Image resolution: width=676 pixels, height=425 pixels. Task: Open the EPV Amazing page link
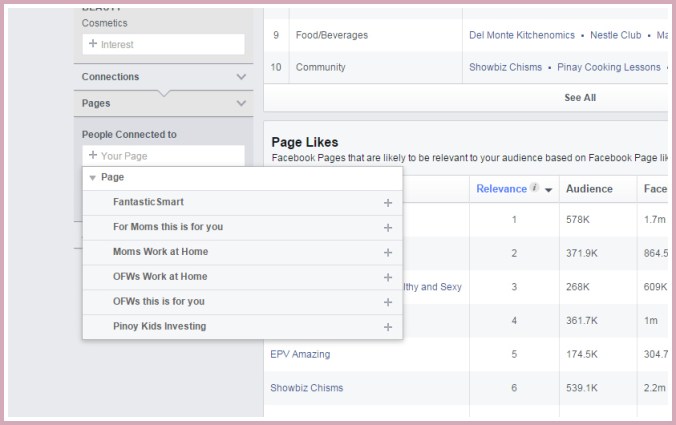click(300, 354)
